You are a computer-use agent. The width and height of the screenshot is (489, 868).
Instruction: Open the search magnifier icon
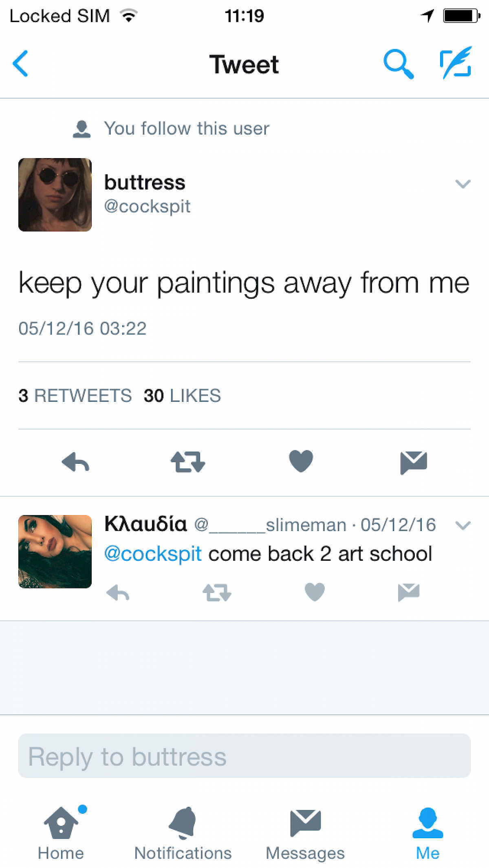pyautogui.click(x=398, y=64)
